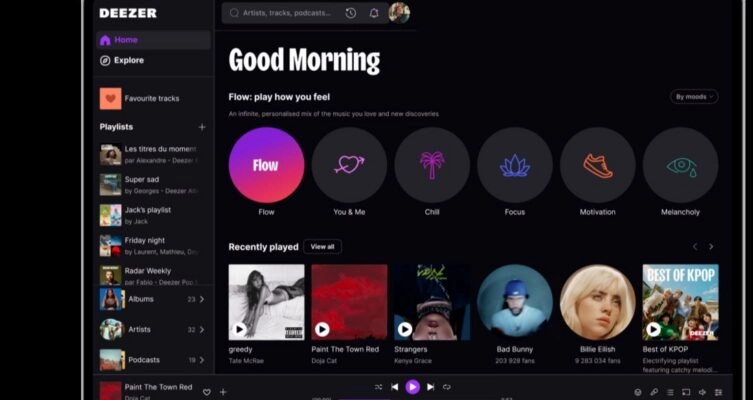753x400 pixels.
Task: Click the Deezer logo
Action: (128, 13)
